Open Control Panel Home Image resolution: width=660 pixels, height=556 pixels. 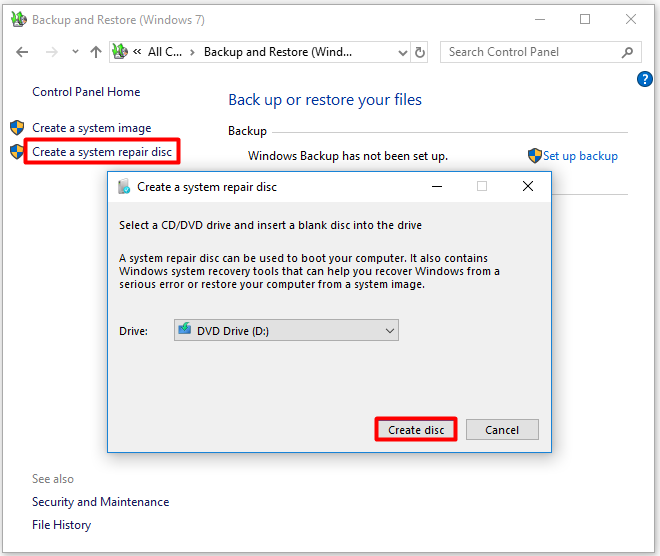click(86, 92)
